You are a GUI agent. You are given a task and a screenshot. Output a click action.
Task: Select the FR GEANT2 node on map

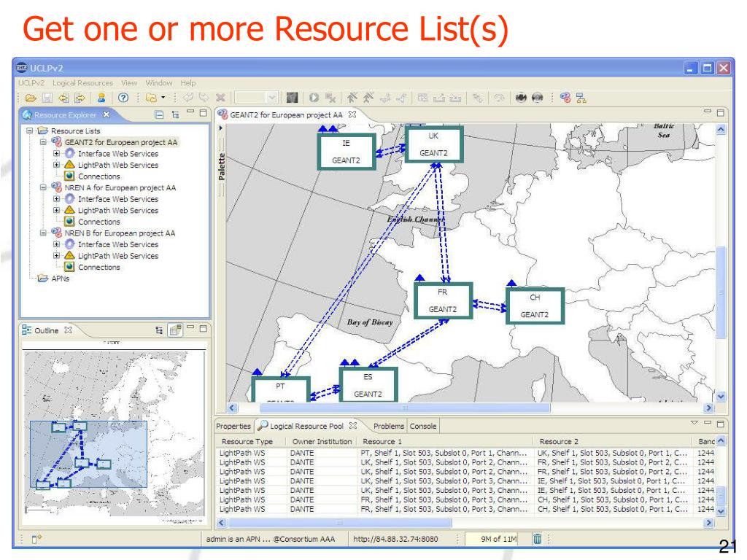443,300
